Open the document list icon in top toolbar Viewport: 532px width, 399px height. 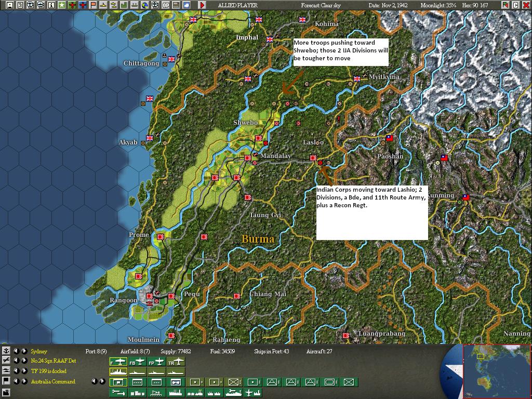(20, 5)
